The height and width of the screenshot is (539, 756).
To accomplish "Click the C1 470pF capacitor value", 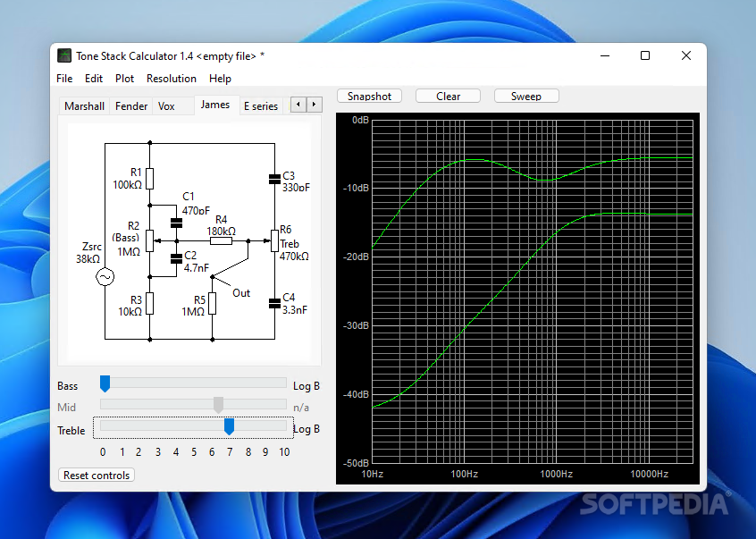I will click(x=196, y=210).
